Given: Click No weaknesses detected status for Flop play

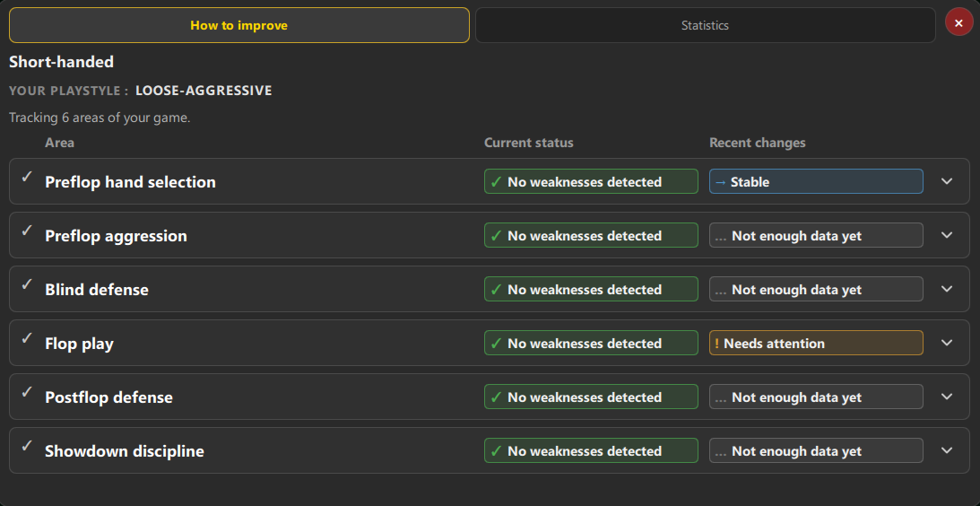Looking at the screenshot, I should pyautogui.click(x=591, y=343).
